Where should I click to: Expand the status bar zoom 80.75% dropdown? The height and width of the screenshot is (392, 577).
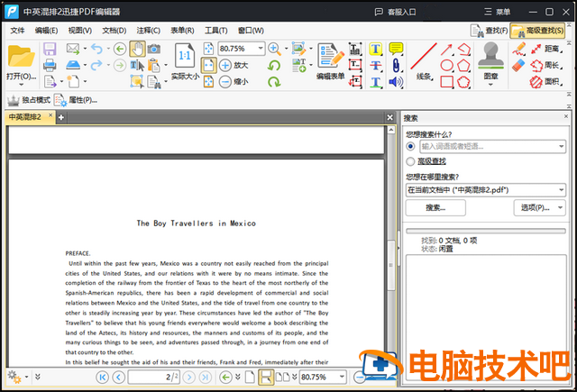pos(342,377)
